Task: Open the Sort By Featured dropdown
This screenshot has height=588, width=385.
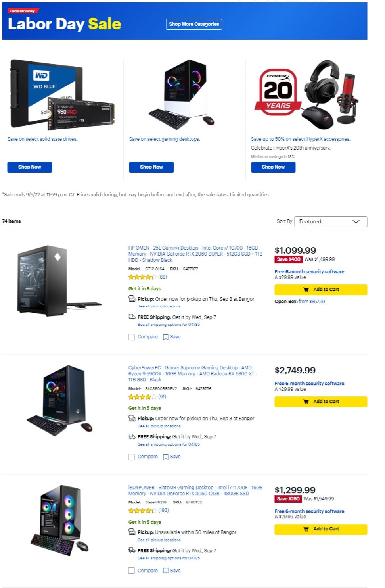Action: [331, 221]
